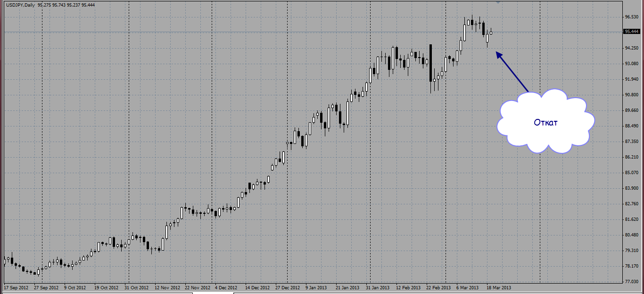Click the 17 Sep 2012 date label

17,287
